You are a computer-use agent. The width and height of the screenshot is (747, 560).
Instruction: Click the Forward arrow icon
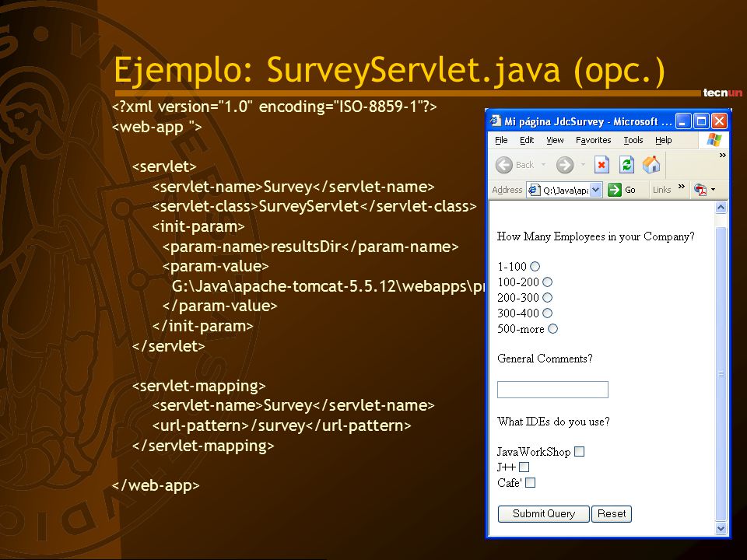pos(565,165)
